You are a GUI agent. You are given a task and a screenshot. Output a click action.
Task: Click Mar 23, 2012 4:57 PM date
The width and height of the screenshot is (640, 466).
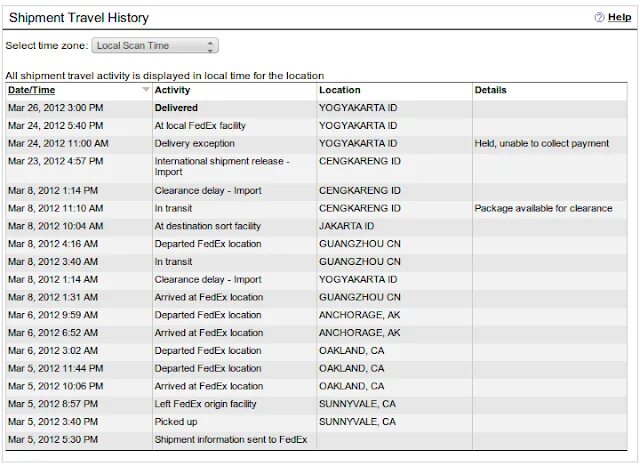(56, 161)
